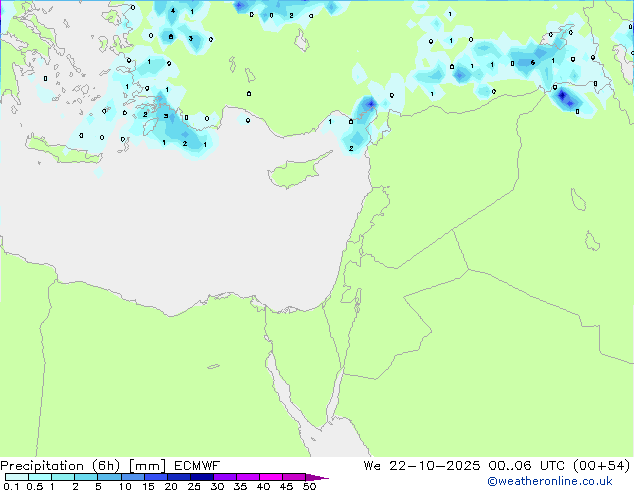Select the 10–15 mm legend color box
The image size is (634, 490).
click(133, 477)
